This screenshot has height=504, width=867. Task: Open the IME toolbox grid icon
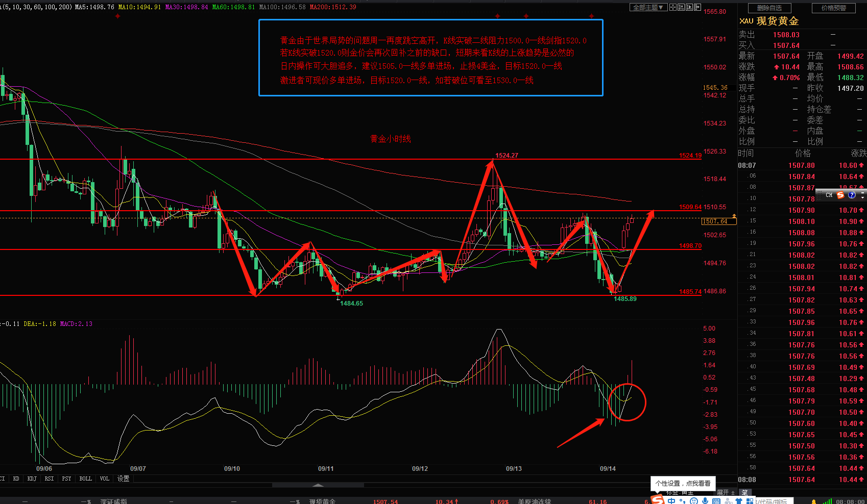(750, 501)
